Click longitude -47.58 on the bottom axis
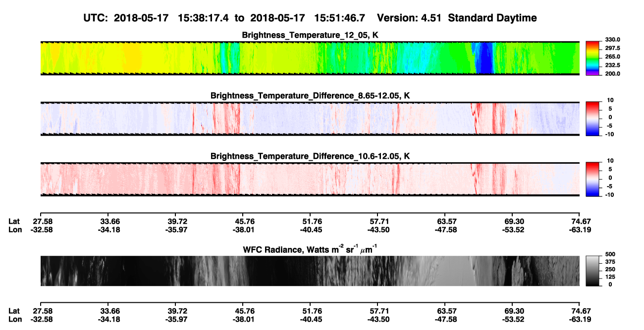The height and width of the screenshot is (330, 644). (x=445, y=319)
